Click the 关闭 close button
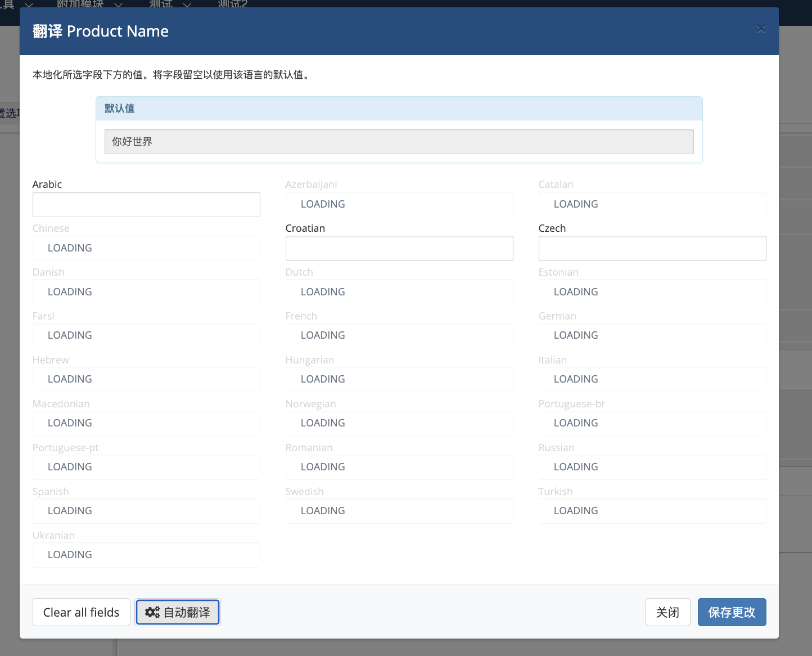The width and height of the screenshot is (812, 656). 667,612
